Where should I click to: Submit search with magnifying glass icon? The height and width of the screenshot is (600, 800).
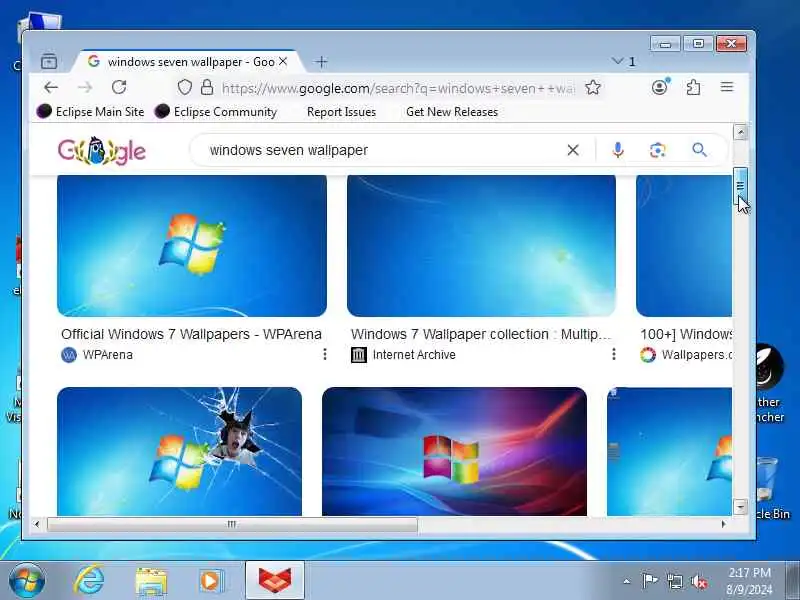(x=699, y=150)
